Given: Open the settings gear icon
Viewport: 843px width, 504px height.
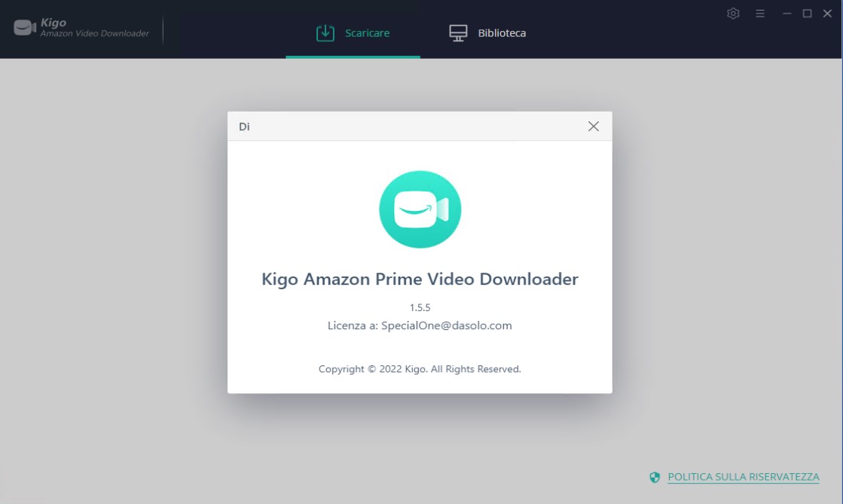Looking at the screenshot, I should [x=733, y=14].
